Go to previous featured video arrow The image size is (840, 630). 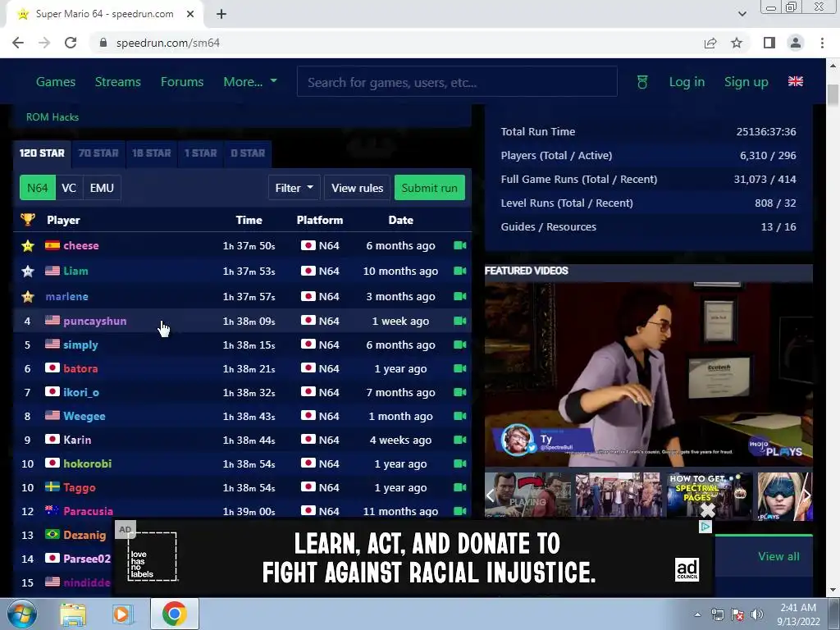(491, 495)
